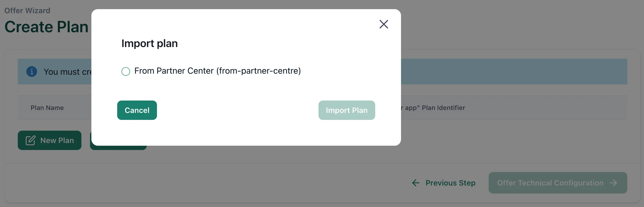Click the pencil edit icon on New Plan
The height and width of the screenshot is (207, 644).
pyautogui.click(x=30, y=140)
